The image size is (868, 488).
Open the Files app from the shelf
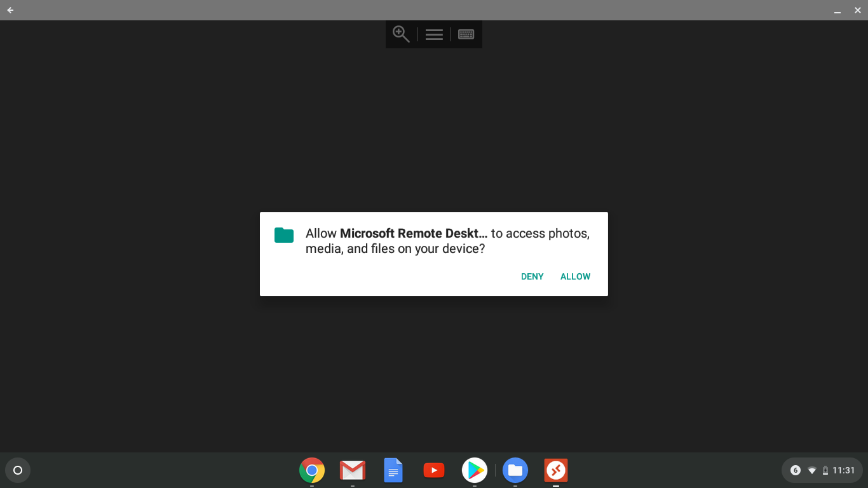[x=515, y=470]
